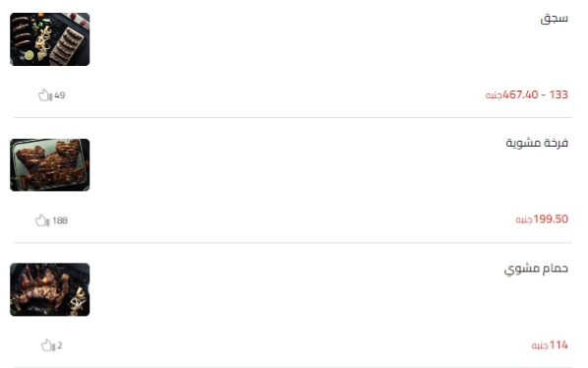Screen dimensions: 588x368
Task: Click the جنيه label beside 467.40
Action: click(494, 95)
